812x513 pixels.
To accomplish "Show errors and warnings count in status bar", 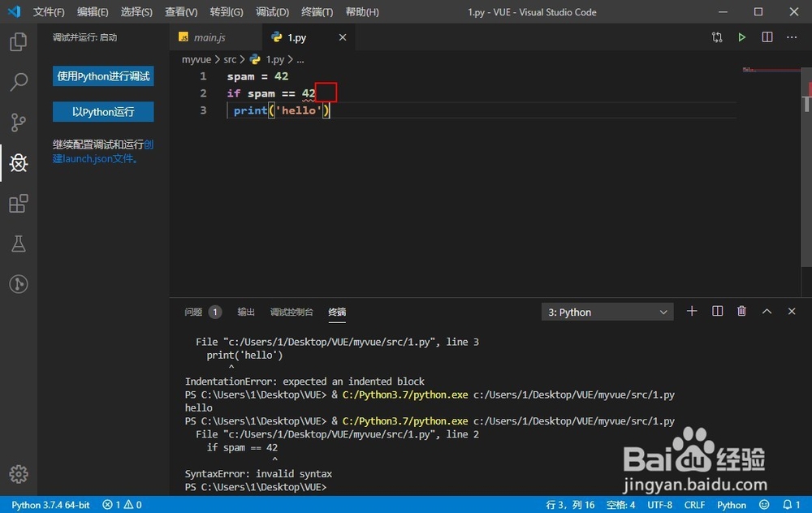I will click(122, 505).
